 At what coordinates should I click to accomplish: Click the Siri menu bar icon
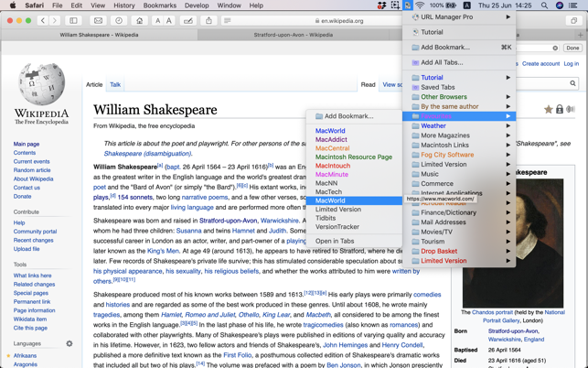560,5
